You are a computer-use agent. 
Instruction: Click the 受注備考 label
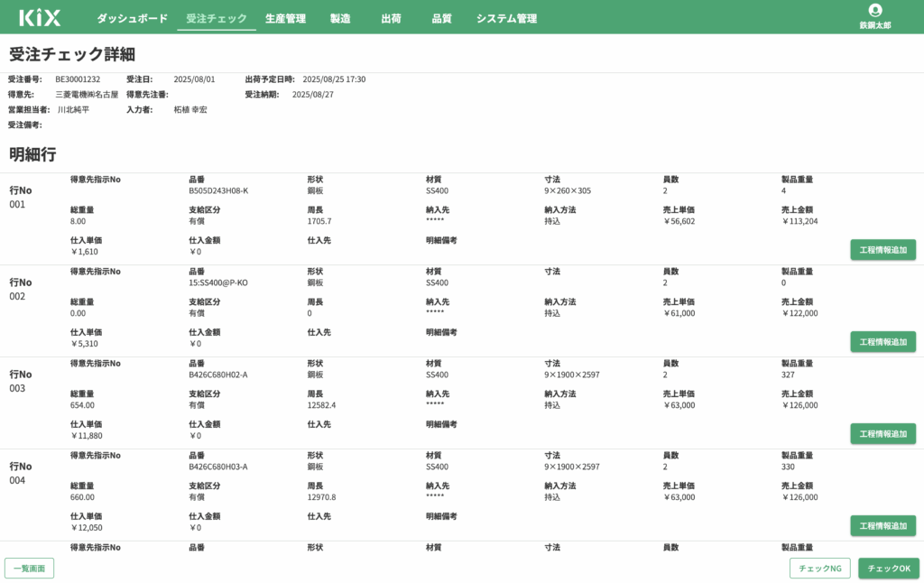click(x=24, y=125)
